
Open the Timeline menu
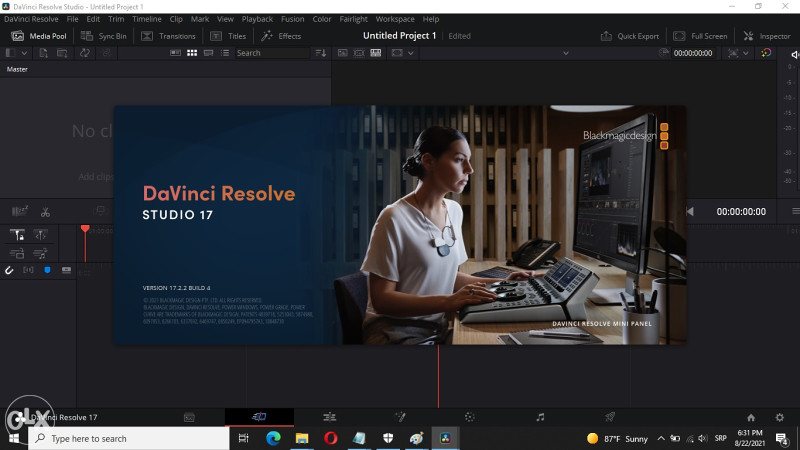(147, 19)
